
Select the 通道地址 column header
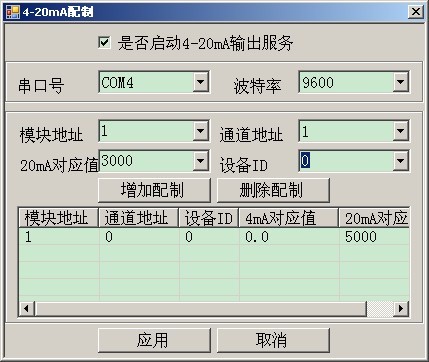pos(139,218)
